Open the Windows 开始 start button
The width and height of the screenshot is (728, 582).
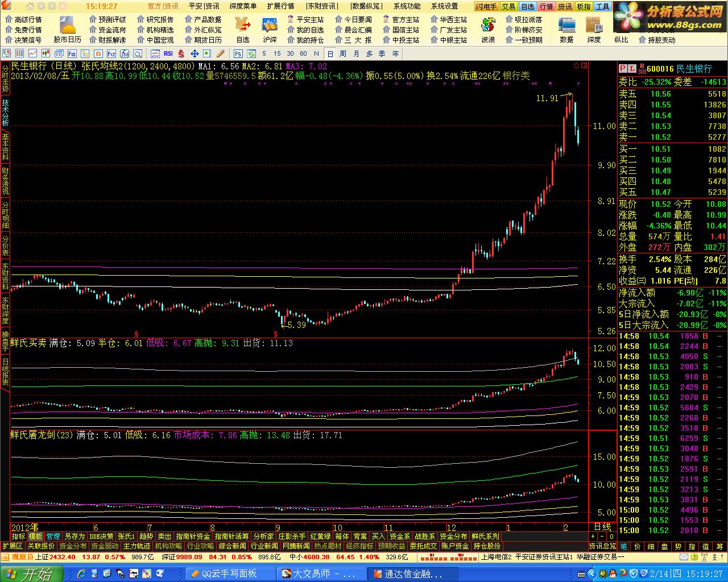tap(28, 573)
